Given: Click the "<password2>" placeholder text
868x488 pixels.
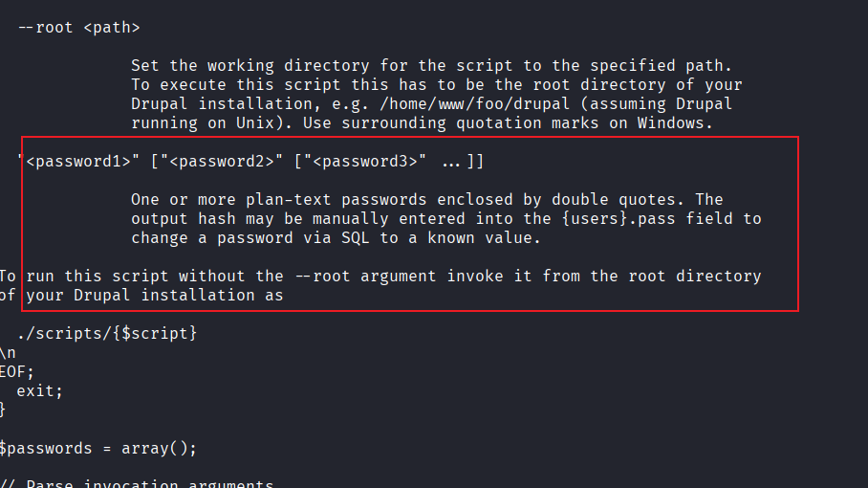Looking at the screenshot, I should click(x=222, y=162).
